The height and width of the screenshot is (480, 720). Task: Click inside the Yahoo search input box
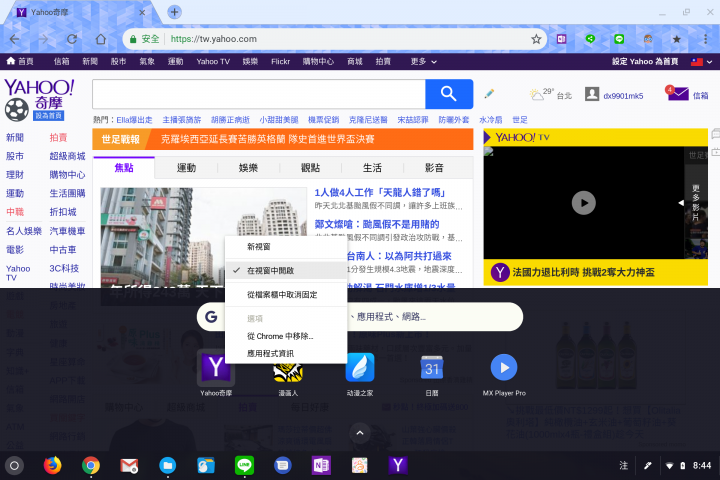coord(259,94)
